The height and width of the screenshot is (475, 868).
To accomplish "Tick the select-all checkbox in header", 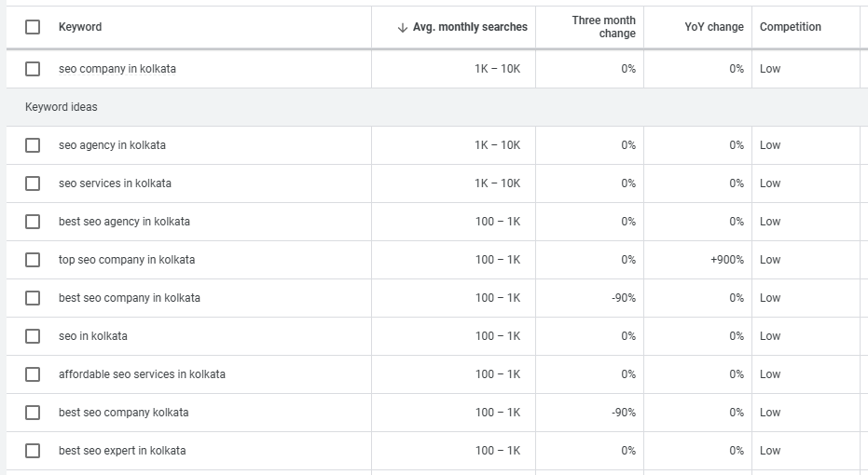I will click(x=33, y=27).
